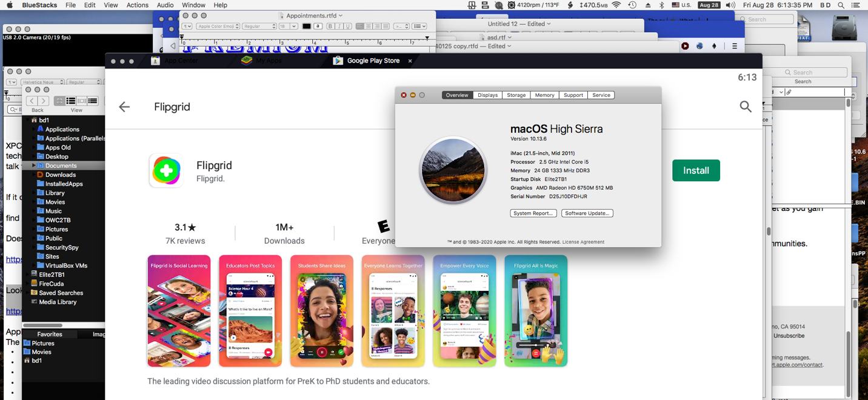Open the 'Students Share Ideas' screenshot
This screenshot has height=400, width=868.
coord(322,311)
